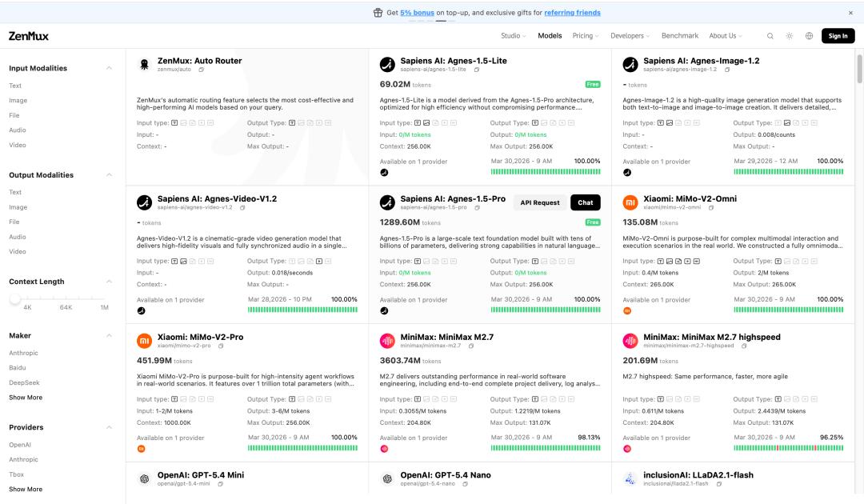Filter by Image output modality
The width and height of the screenshot is (864, 504).
(18, 207)
